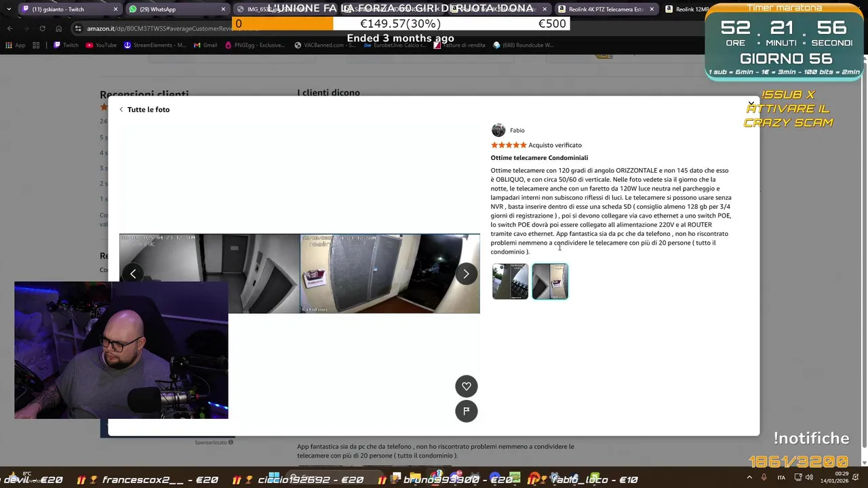Click browser back arrow

click(x=9, y=28)
